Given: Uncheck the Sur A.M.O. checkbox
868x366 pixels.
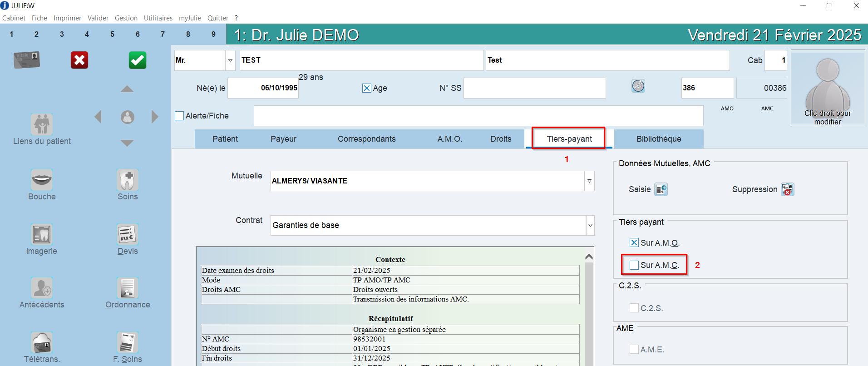Looking at the screenshot, I should click(x=634, y=243).
